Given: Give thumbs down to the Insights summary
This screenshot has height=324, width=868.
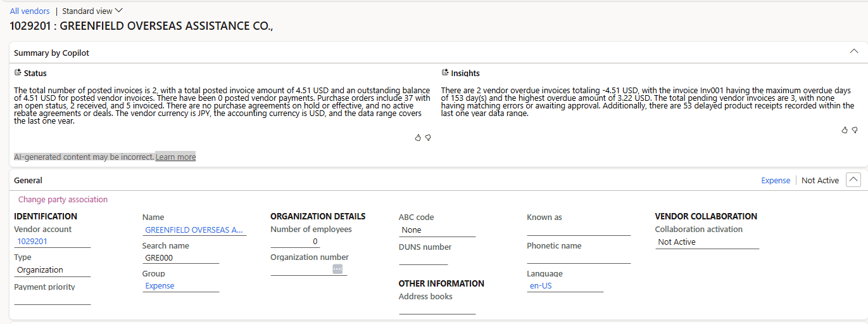Looking at the screenshot, I should click(x=855, y=130).
